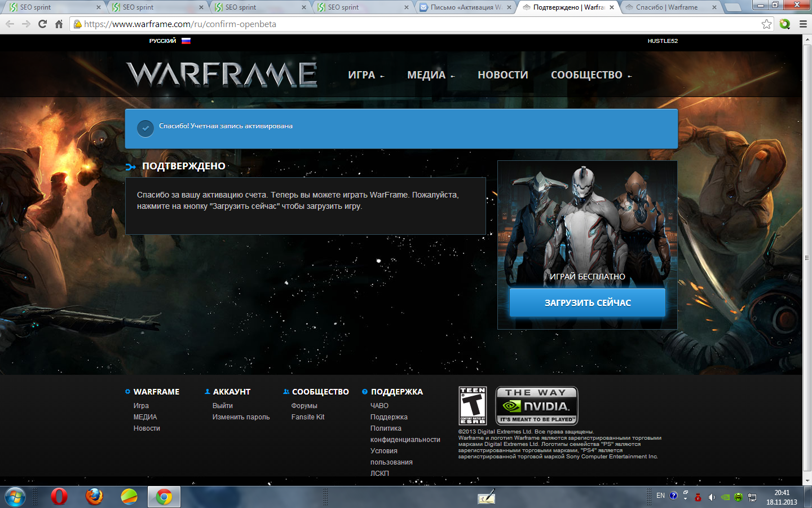Open footer link Игра
Image resolution: width=812 pixels, height=508 pixels.
coord(141,406)
